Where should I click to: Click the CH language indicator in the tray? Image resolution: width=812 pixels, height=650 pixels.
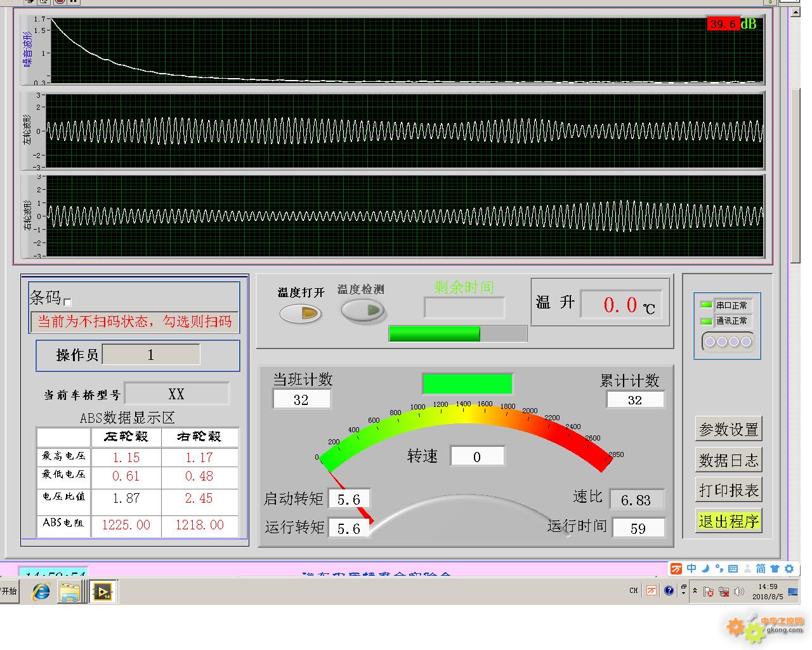coord(633,591)
